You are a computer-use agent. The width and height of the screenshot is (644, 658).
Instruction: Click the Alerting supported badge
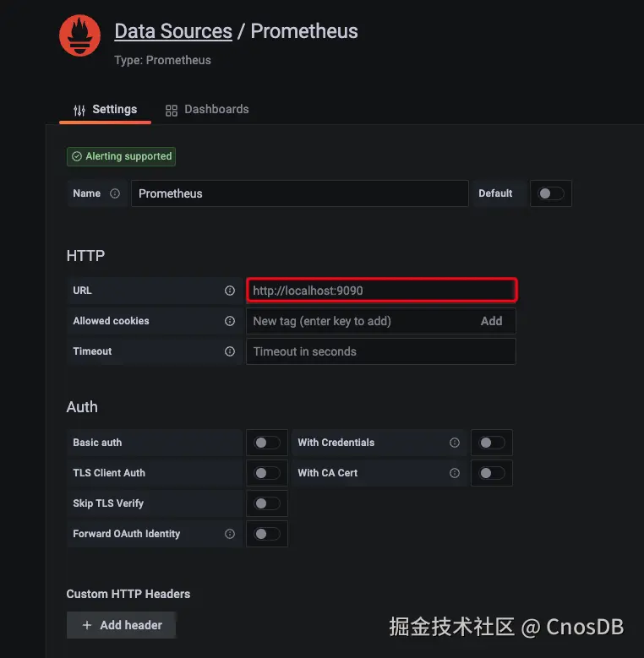pyautogui.click(x=121, y=156)
